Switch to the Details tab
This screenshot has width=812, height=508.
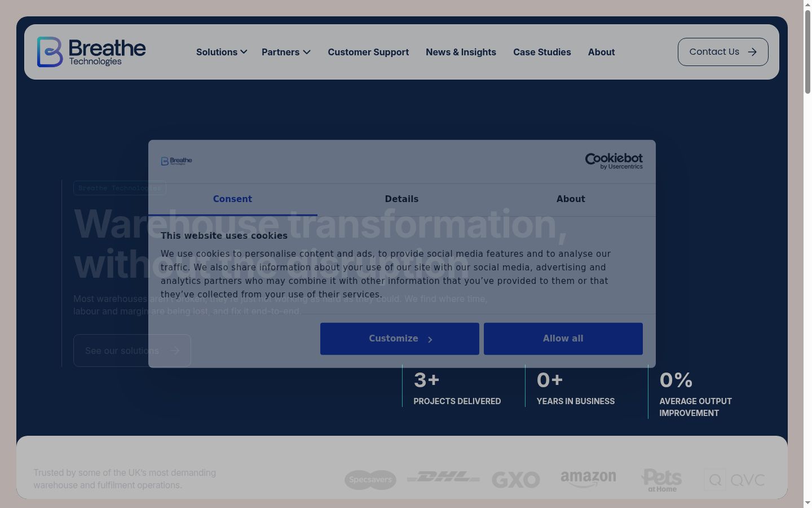[x=401, y=199]
